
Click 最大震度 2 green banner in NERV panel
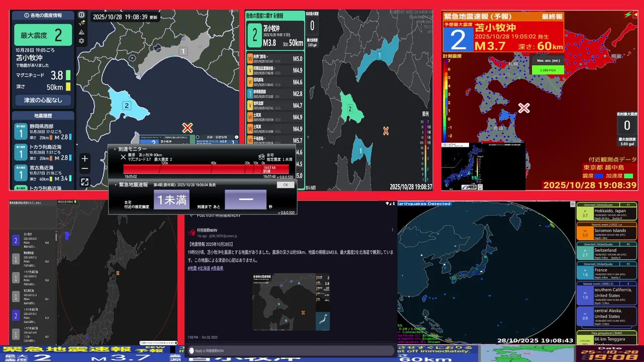click(43, 35)
